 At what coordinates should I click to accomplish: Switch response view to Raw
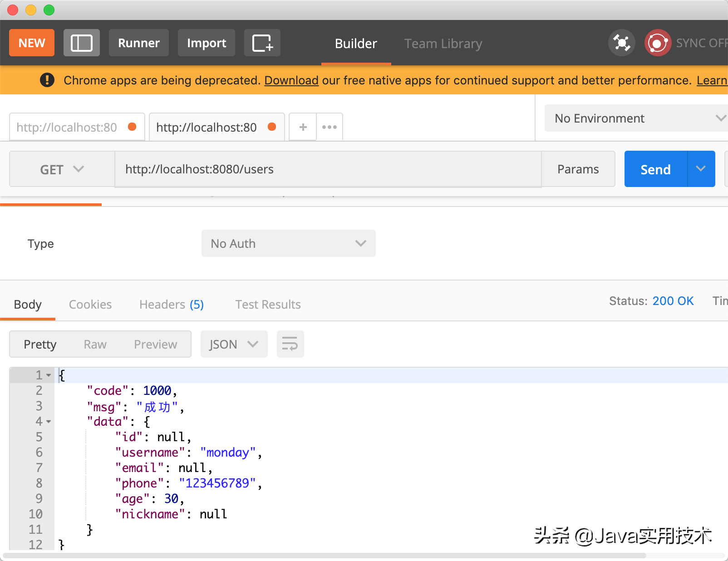(95, 344)
